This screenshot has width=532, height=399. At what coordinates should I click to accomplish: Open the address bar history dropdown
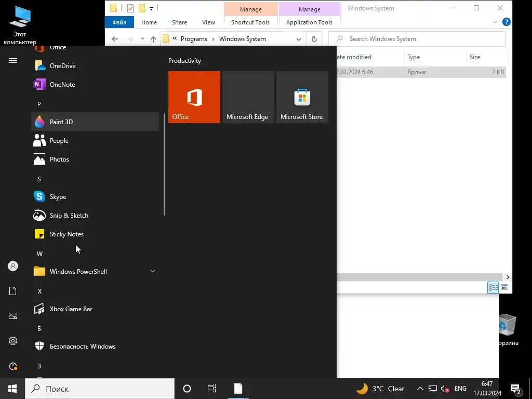[x=299, y=39]
